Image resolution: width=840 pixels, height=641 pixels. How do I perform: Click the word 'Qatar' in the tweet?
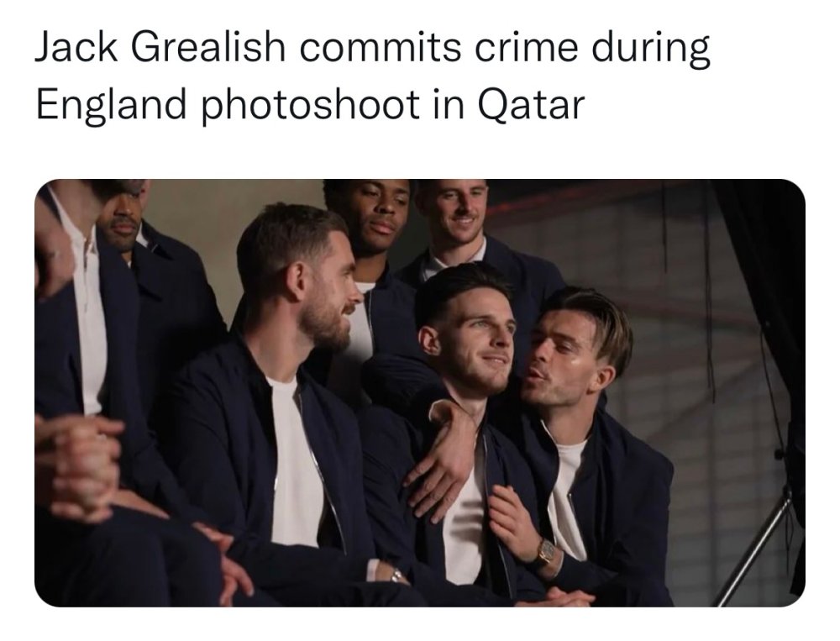tap(530, 104)
